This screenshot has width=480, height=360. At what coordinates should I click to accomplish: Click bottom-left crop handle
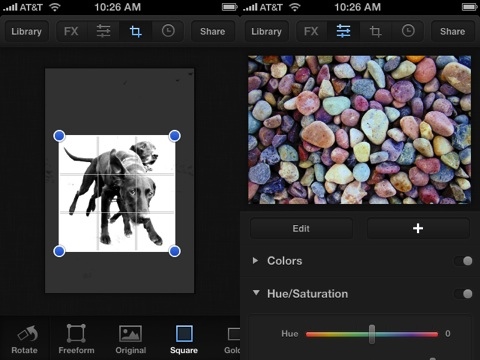coord(59,251)
